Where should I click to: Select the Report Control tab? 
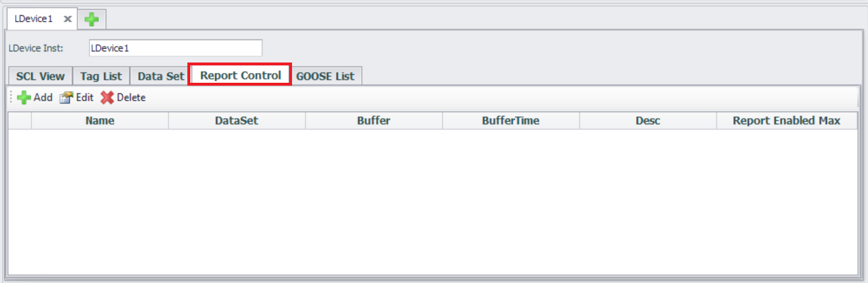[241, 76]
